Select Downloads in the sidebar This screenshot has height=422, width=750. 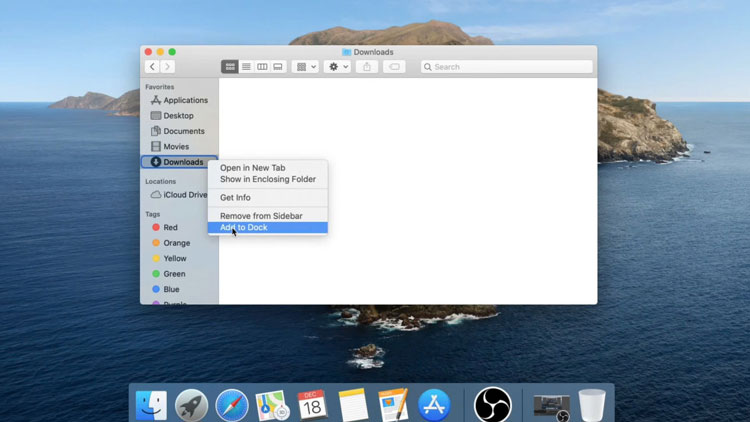pos(179,162)
